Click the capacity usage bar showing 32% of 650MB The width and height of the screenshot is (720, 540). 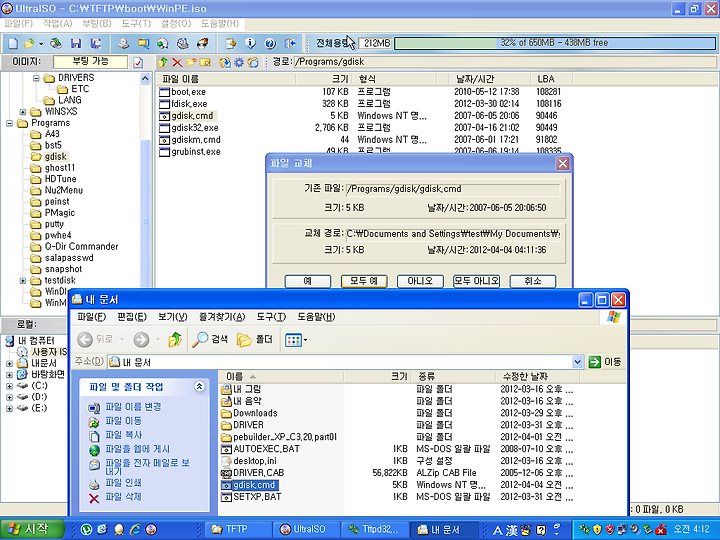555,43
